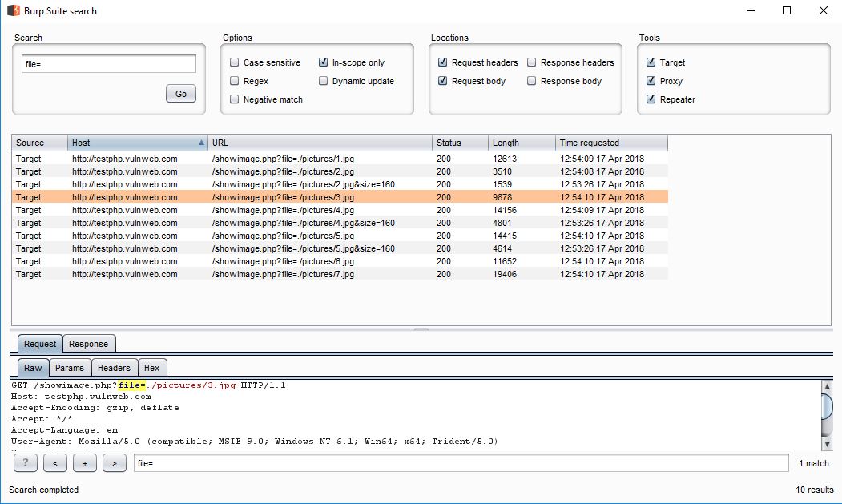This screenshot has width=842, height=504.
Task: Select the row for pictures/1.jpg
Action: (340, 159)
